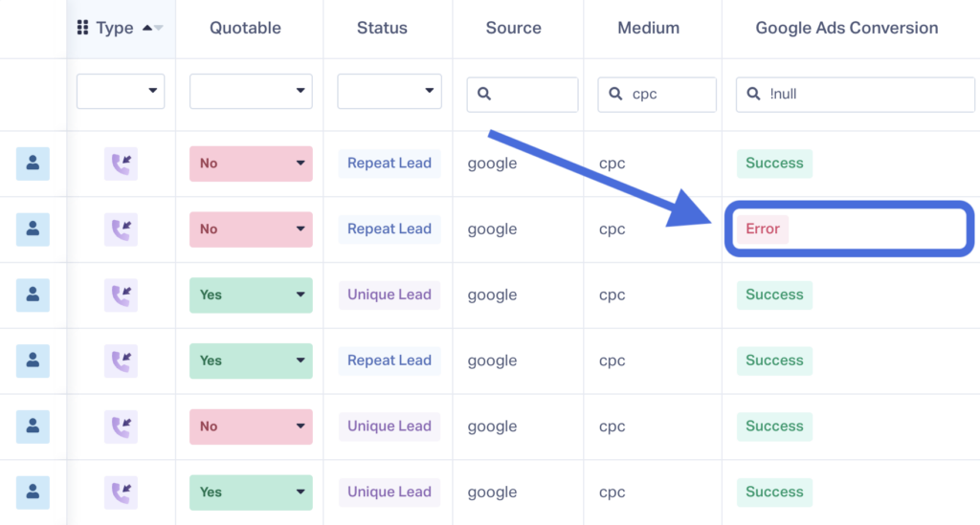Click Repeat Lead status in the fourth row

[x=390, y=361]
